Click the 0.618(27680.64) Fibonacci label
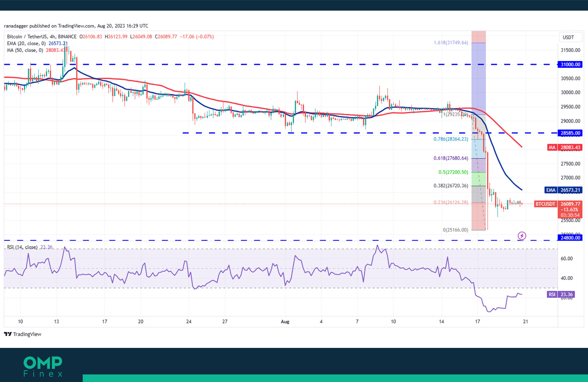This screenshot has height=382, width=588. pos(451,158)
